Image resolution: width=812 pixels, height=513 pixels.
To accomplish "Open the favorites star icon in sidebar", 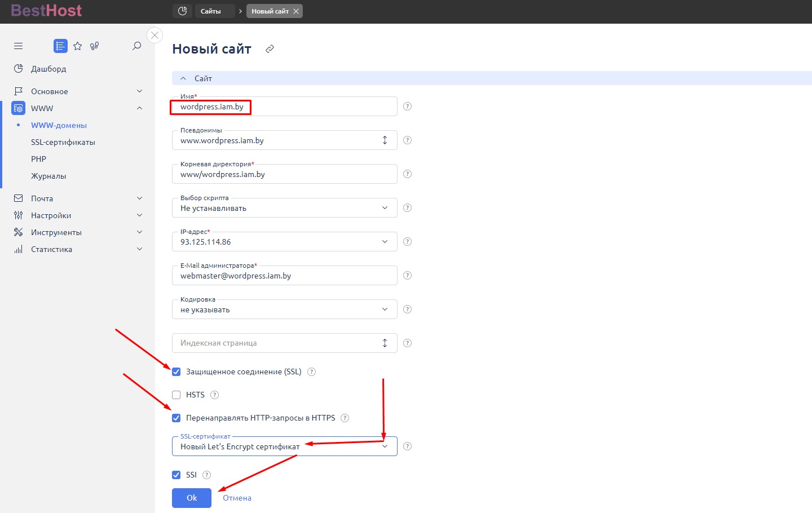I will 78,46.
